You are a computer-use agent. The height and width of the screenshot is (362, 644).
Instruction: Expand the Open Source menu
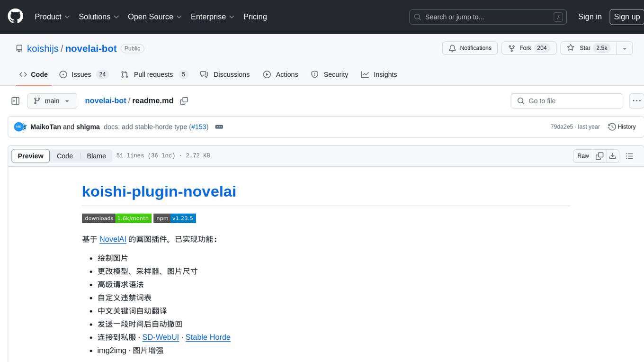pos(155,17)
